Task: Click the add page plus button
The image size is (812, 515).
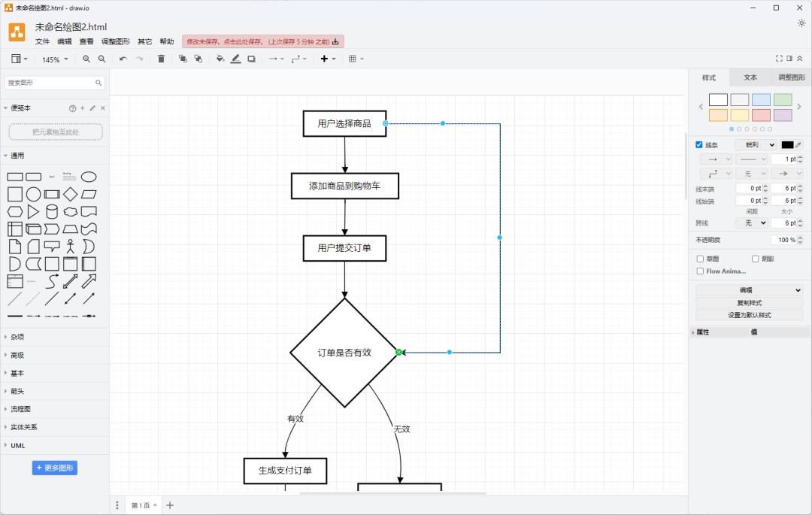Action: tap(170, 505)
